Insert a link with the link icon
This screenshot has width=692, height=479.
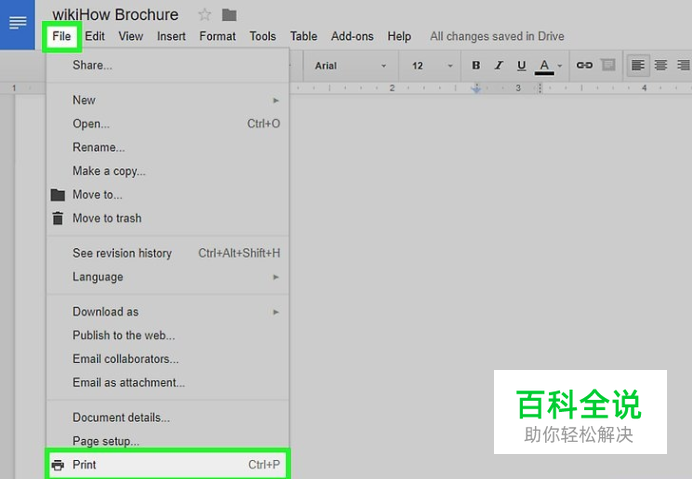pos(584,65)
